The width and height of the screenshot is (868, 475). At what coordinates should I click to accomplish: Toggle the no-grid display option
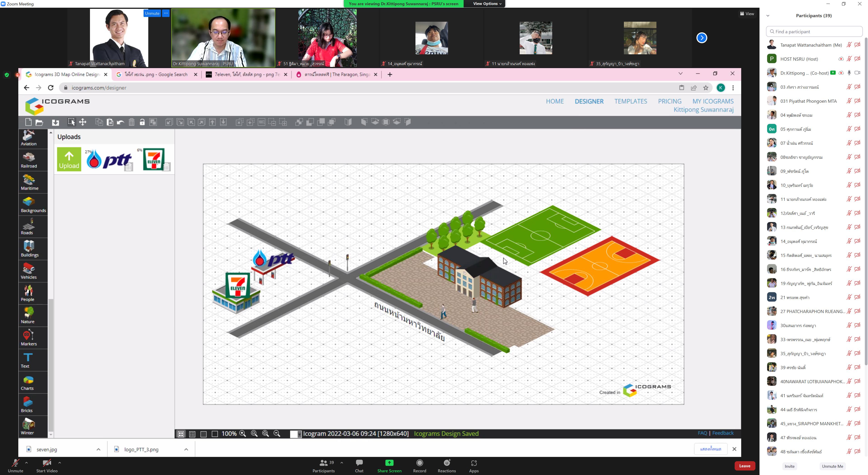[215, 434]
